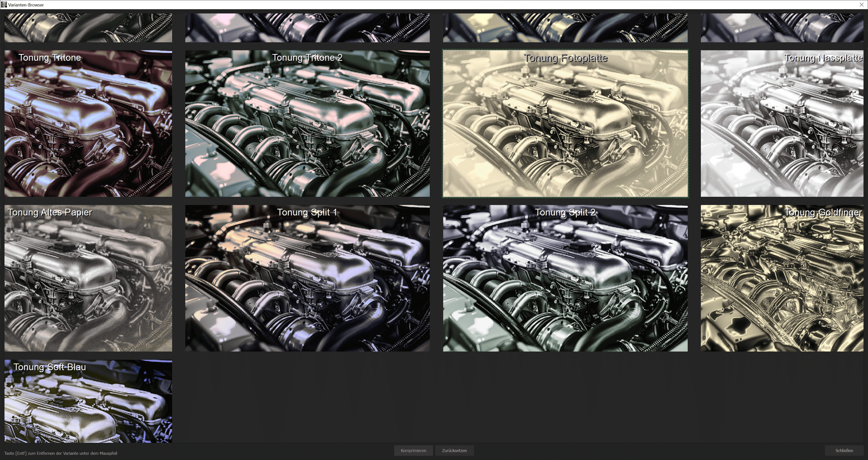Pick the third thumbnail in the cropped top row
This screenshot has width=868, height=460.
coord(565,28)
